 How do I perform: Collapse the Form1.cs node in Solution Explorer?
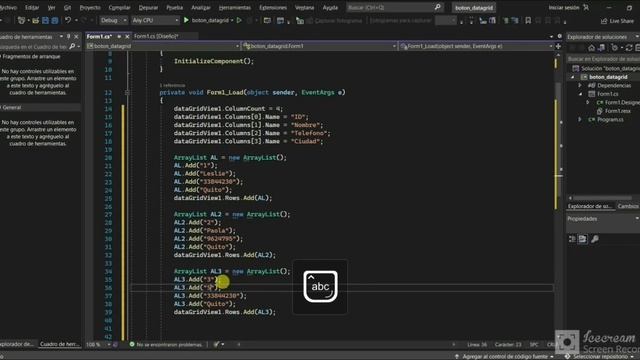pos(580,94)
